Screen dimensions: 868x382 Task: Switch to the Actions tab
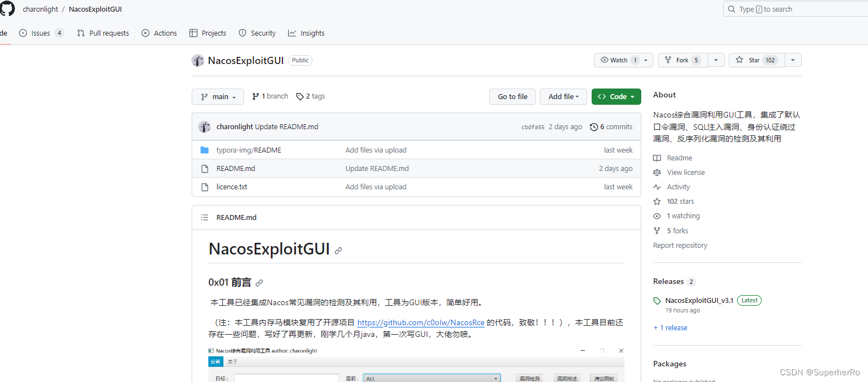point(159,33)
